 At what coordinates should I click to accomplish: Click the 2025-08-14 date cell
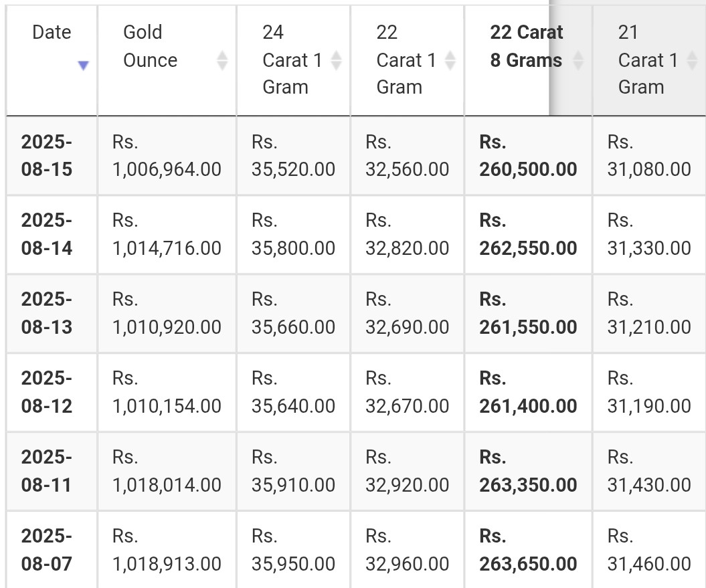pos(52,235)
